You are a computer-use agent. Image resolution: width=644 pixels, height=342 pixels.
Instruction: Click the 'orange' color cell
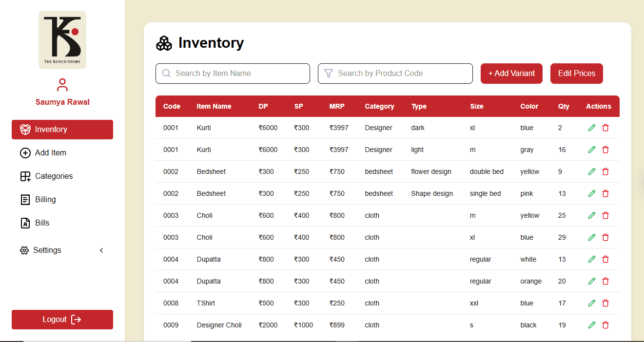click(x=531, y=281)
